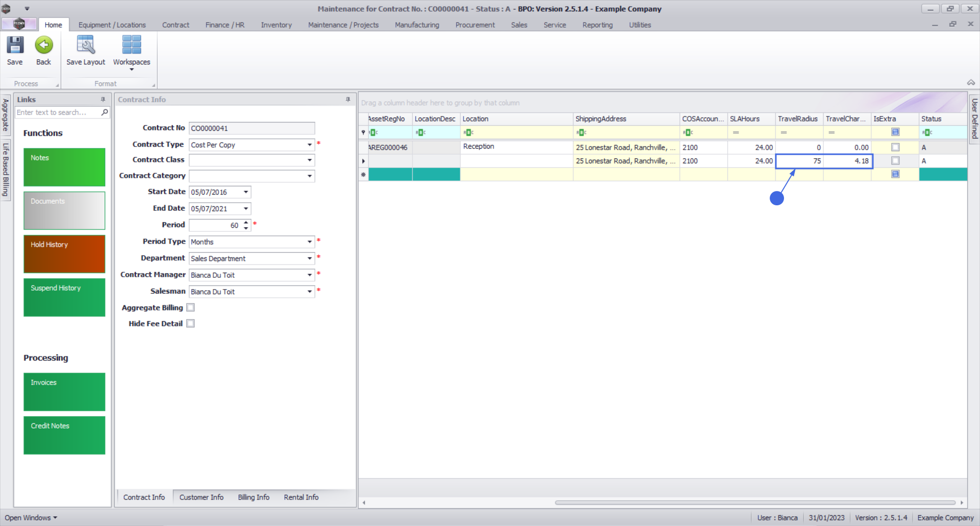This screenshot has height=526, width=980.
Task: Expand the Contract Type dropdown
Action: 309,145
